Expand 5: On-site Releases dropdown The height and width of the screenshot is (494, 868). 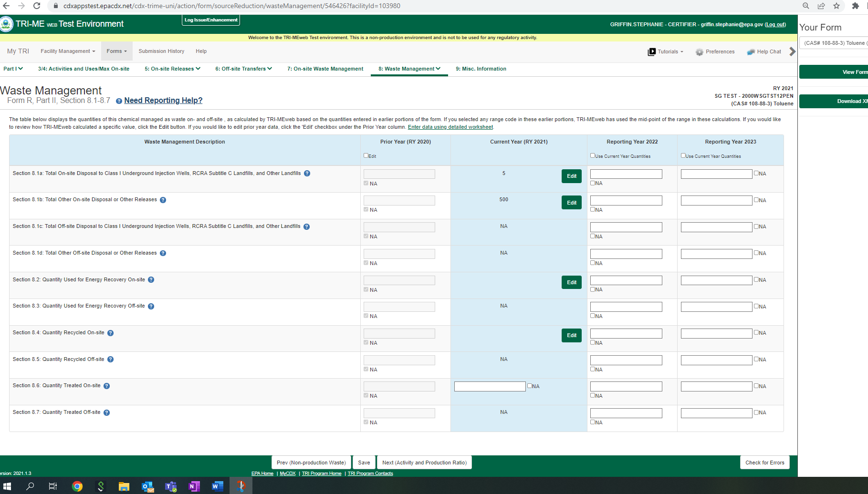172,69
